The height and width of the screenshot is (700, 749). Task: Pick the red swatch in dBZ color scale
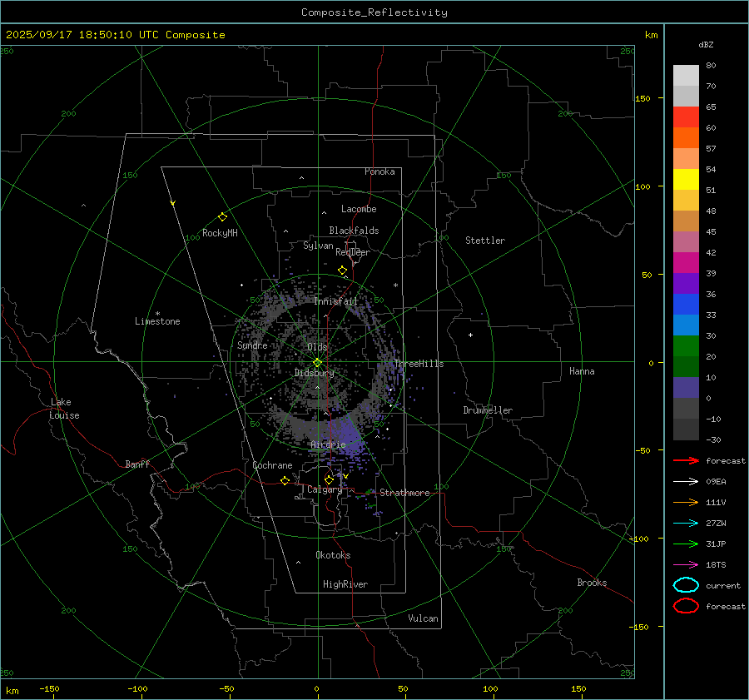click(x=686, y=117)
